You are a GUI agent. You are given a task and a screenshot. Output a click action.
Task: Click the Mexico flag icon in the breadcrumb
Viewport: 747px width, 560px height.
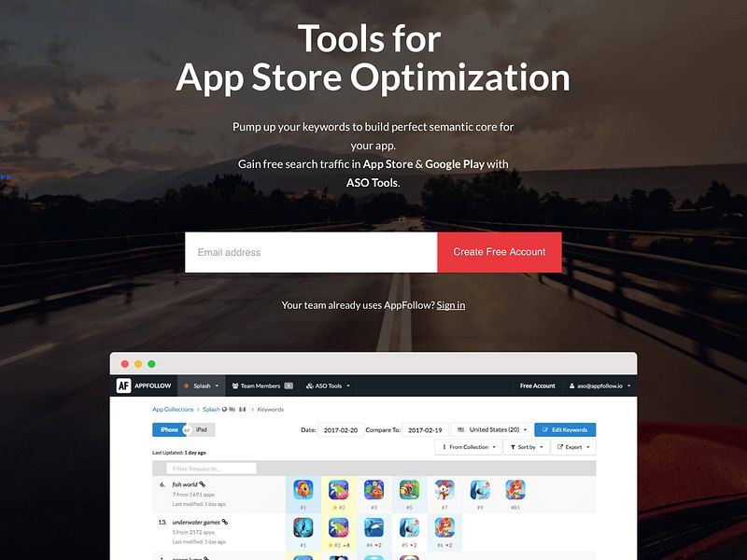click(x=243, y=409)
